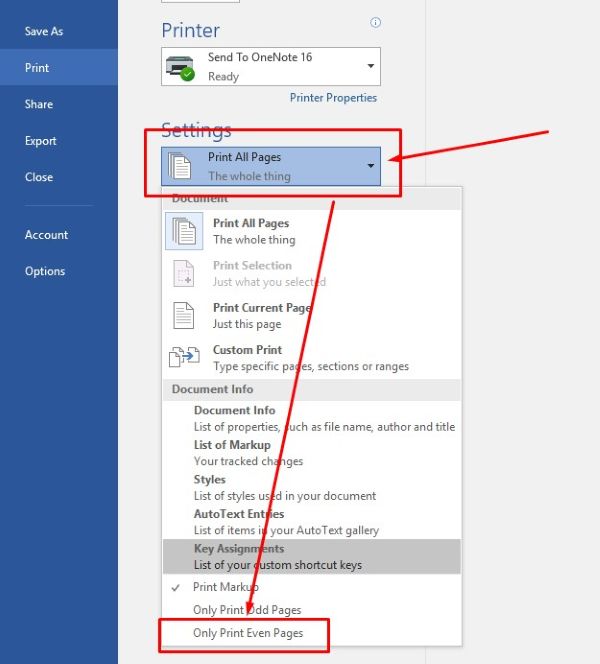
Task: Select Print in the backstage sidebar
Action: pos(59,67)
